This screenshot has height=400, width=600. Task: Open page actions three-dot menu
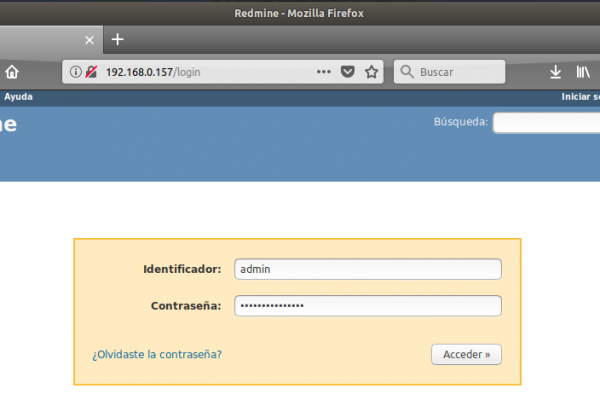pyautogui.click(x=323, y=72)
